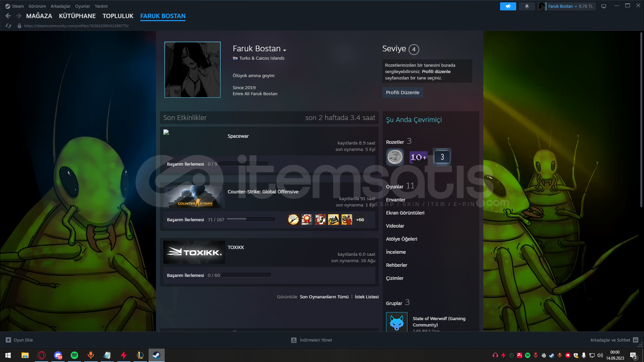644x362 pixels.
Task: Open Spotify from the taskbar
Action: pyautogui.click(x=74, y=355)
